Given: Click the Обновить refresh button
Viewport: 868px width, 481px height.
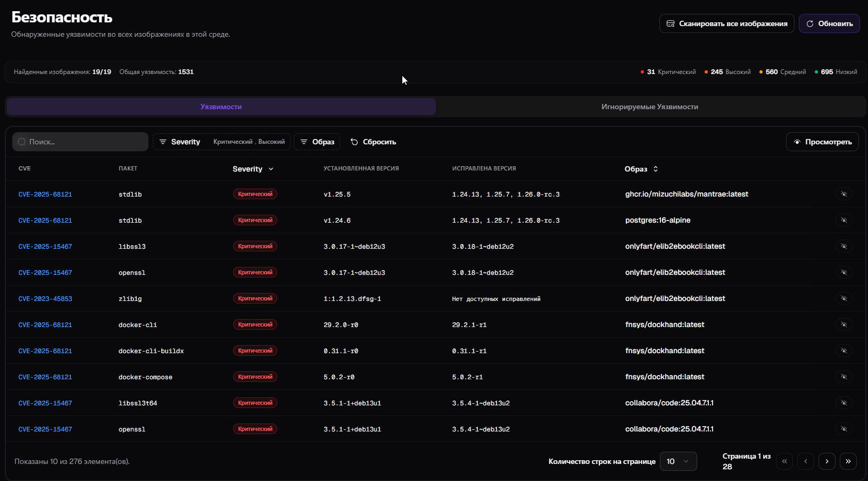Looking at the screenshot, I should click(x=829, y=23).
